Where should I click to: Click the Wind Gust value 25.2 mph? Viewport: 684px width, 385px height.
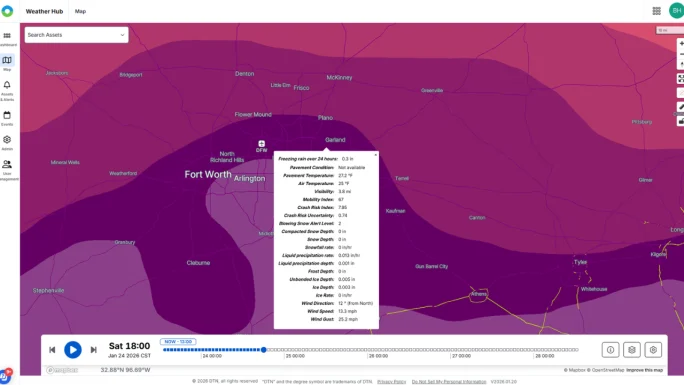pyautogui.click(x=348, y=319)
